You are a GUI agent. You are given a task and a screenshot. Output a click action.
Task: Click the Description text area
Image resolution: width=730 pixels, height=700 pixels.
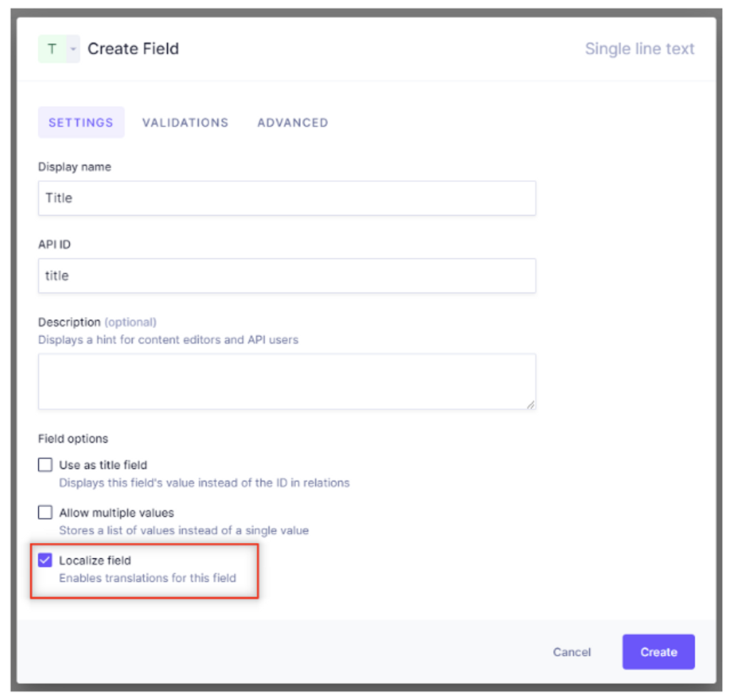287,381
